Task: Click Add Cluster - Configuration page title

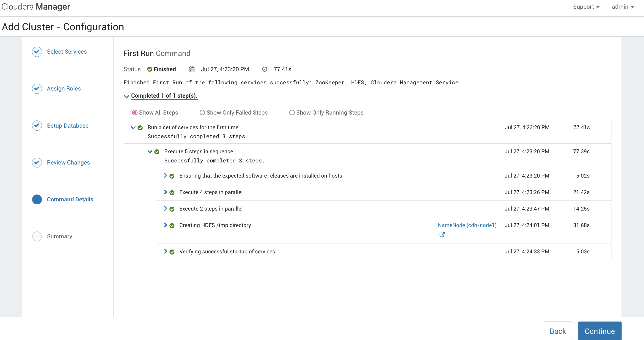Action: (x=63, y=27)
